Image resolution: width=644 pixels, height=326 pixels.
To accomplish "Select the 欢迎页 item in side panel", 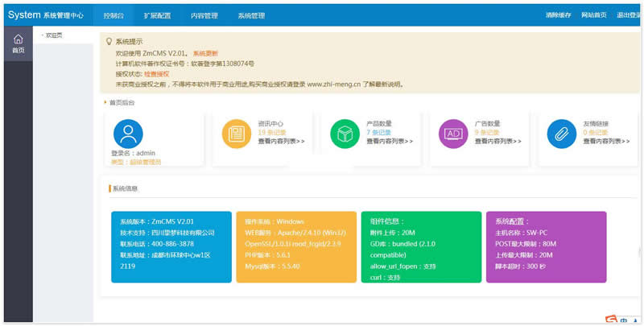I will [54, 35].
